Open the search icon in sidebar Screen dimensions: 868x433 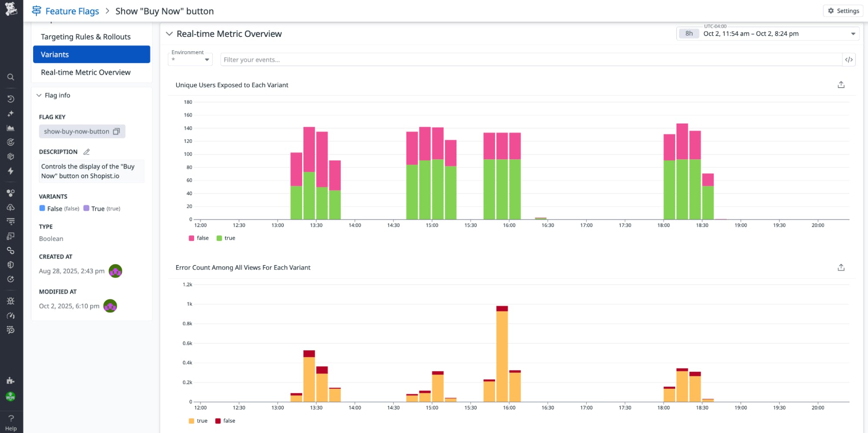[11, 77]
